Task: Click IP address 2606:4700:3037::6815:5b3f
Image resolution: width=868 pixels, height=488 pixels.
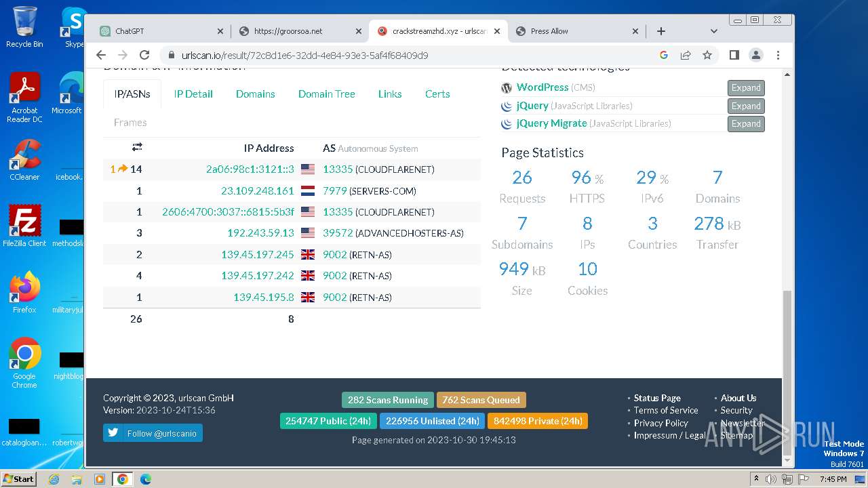Action: pyautogui.click(x=229, y=212)
